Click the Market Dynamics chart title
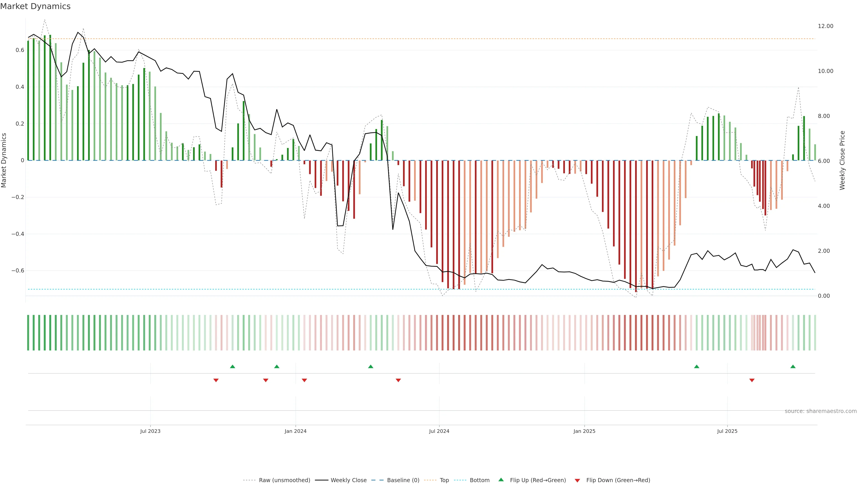 [35, 6]
